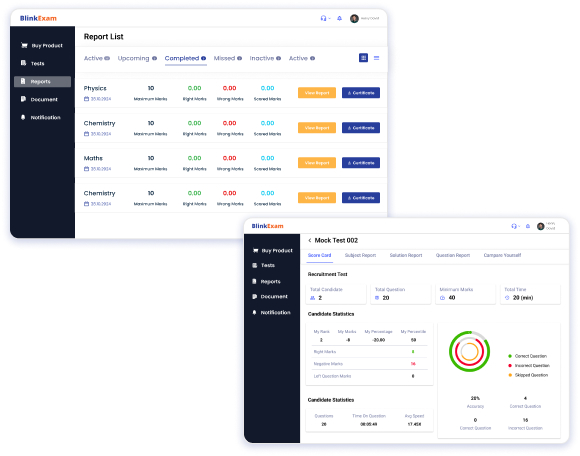Select highlighted Reports item in Report List sidebar
Screen dimensions: 580x456
click(43, 81)
